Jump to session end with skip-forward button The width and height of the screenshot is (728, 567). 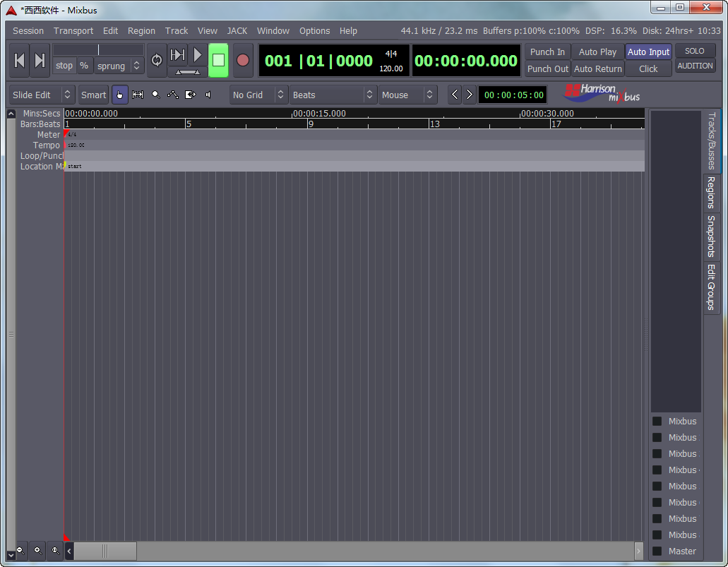[x=40, y=60]
